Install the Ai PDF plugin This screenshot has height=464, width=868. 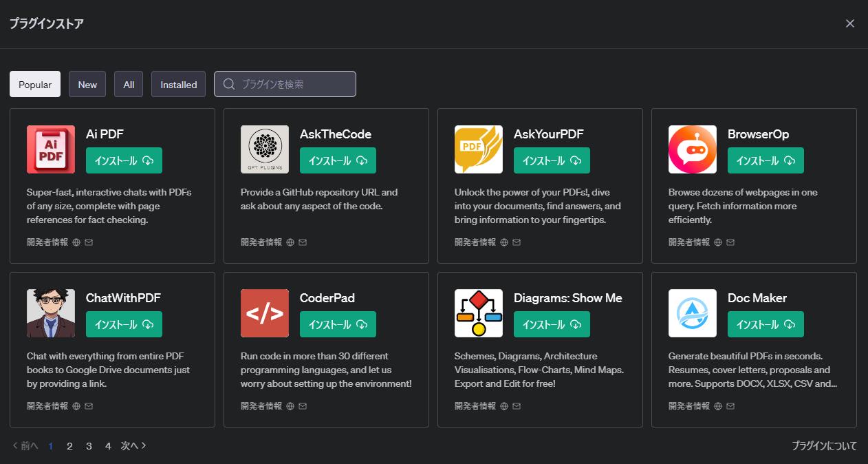(124, 160)
